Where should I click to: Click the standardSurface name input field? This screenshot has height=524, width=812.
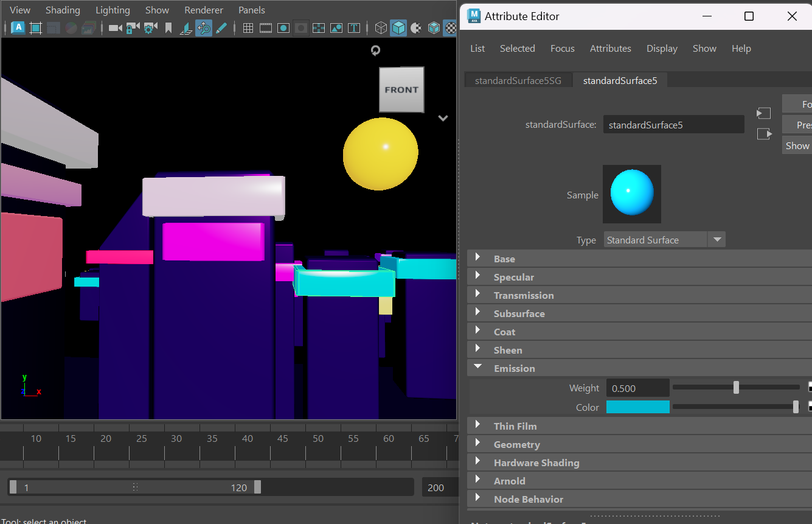point(674,125)
